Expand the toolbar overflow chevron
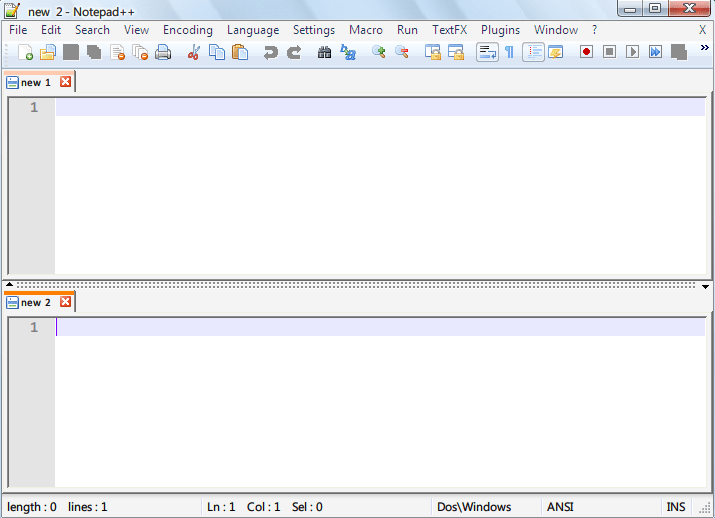 [705, 47]
